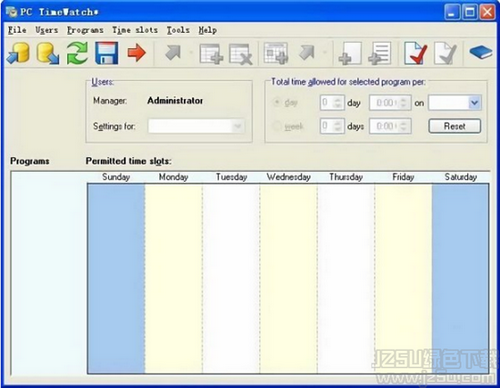Viewport: 500px width, 388px height.
Task: Close the PC TimeWatch window
Action: tap(487, 12)
